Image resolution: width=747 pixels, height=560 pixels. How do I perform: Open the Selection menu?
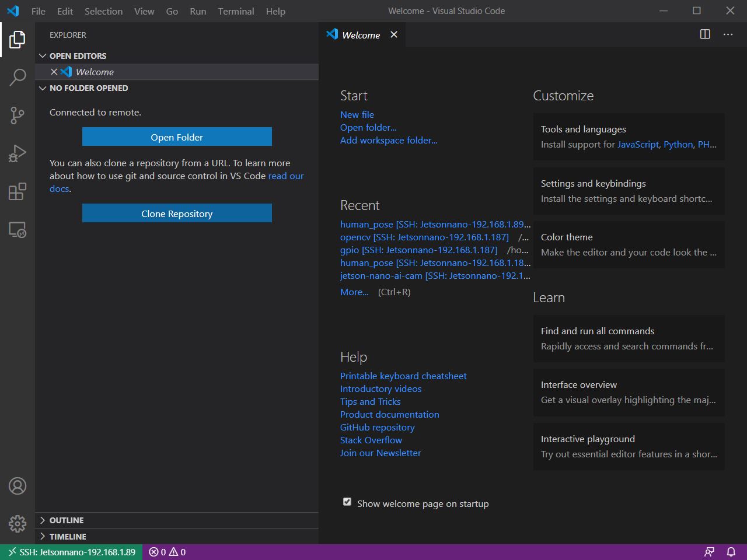coord(103,11)
